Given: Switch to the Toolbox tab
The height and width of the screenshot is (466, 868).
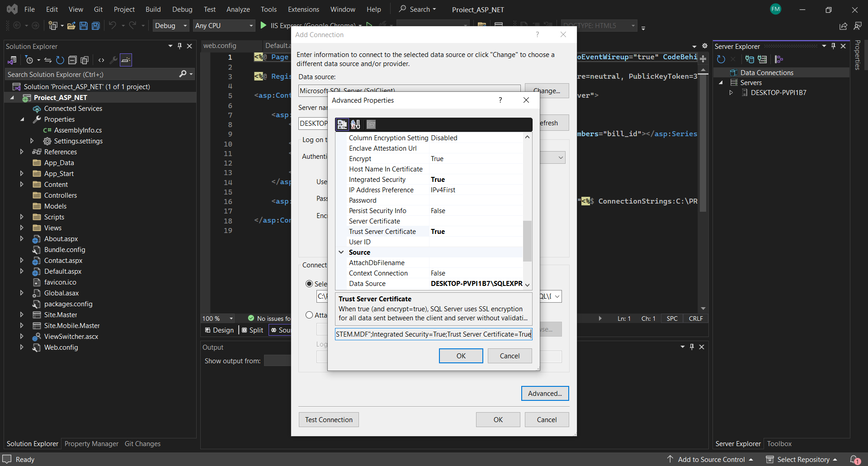Looking at the screenshot, I should [779, 444].
